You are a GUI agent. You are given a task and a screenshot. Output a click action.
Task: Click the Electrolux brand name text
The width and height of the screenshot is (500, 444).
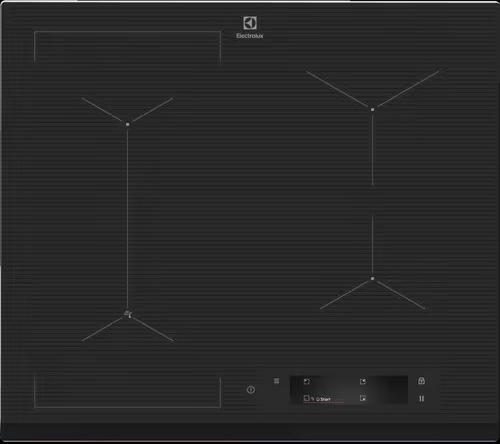pyautogui.click(x=250, y=36)
